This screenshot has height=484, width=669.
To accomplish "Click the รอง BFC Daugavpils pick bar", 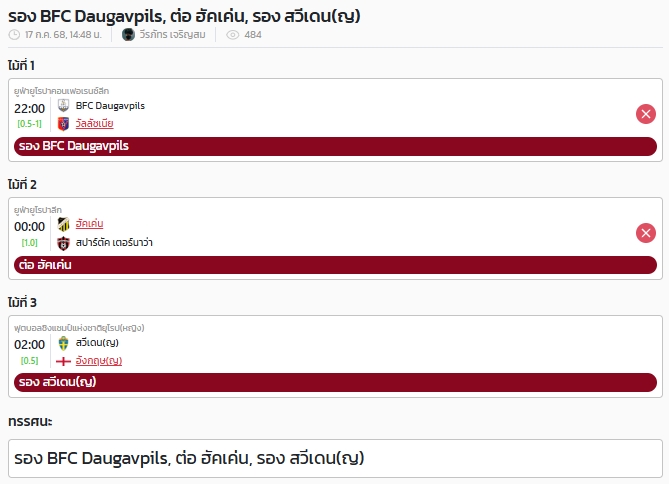I will (x=335, y=146).
